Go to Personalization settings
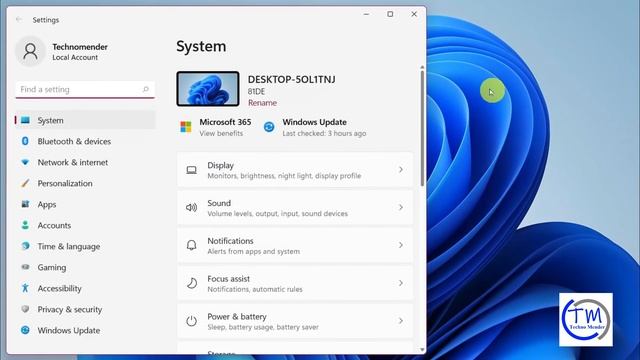Screen dimensions: 640x360 pyautogui.click(x=85, y=183)
